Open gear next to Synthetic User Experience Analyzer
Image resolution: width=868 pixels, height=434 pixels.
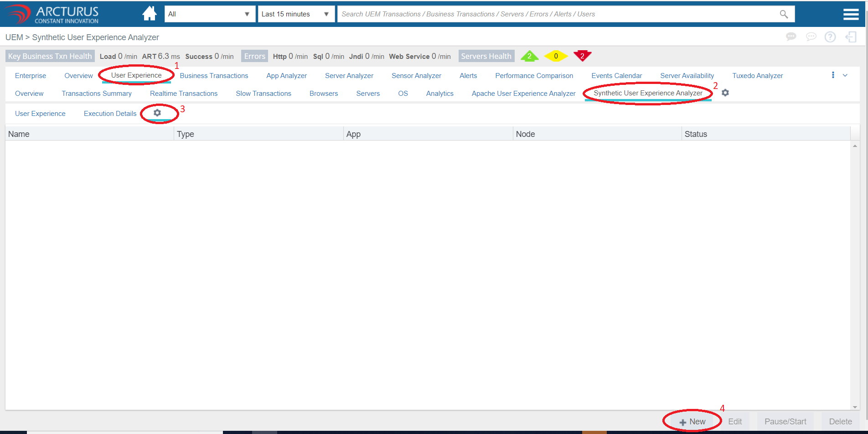[725, 93]
